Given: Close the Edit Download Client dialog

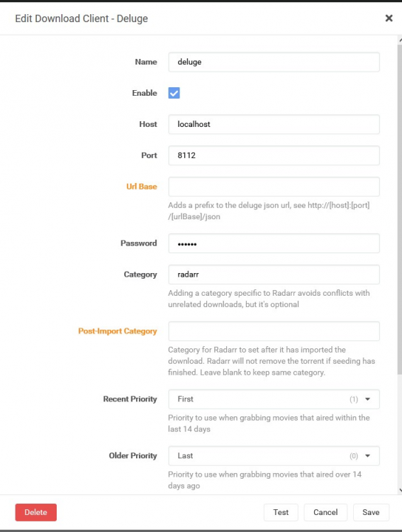Looking at the screenshot, I should 389,18.
